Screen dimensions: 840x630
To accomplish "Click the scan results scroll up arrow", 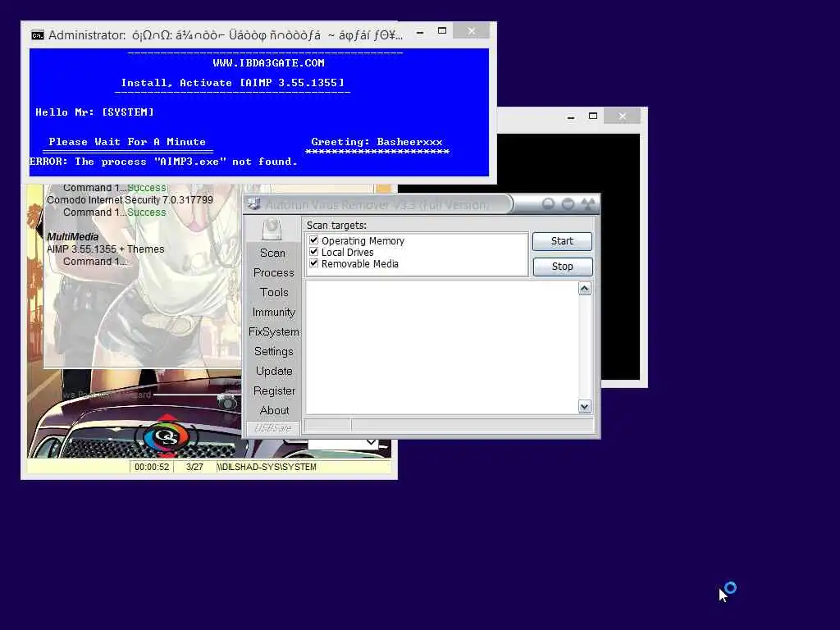I will (x=584, y=289).
